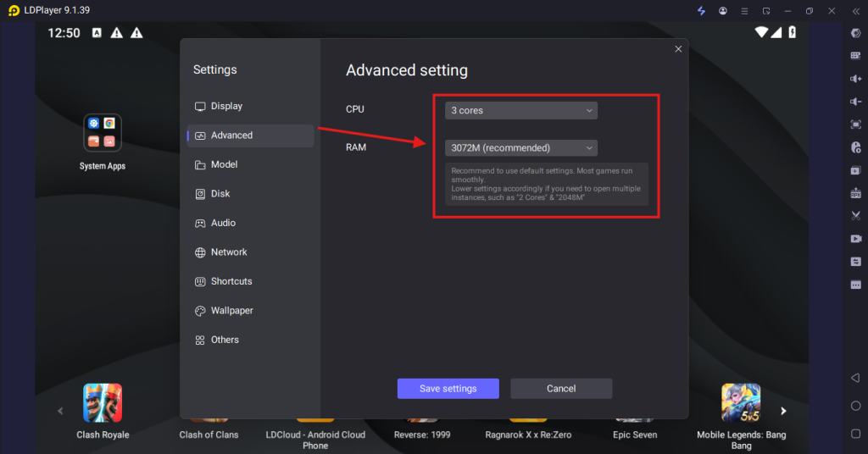Viewport: 868px width, 454px height.
Task: Select the Wallpaper settings tab
Action: [231, 311]
